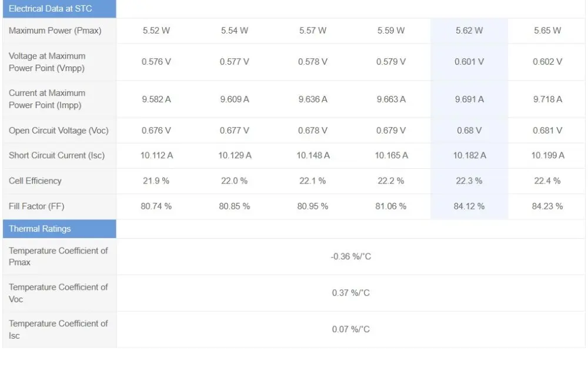Click the 10.112 A Isc value
588x371 pixels.
pos(157,155)
